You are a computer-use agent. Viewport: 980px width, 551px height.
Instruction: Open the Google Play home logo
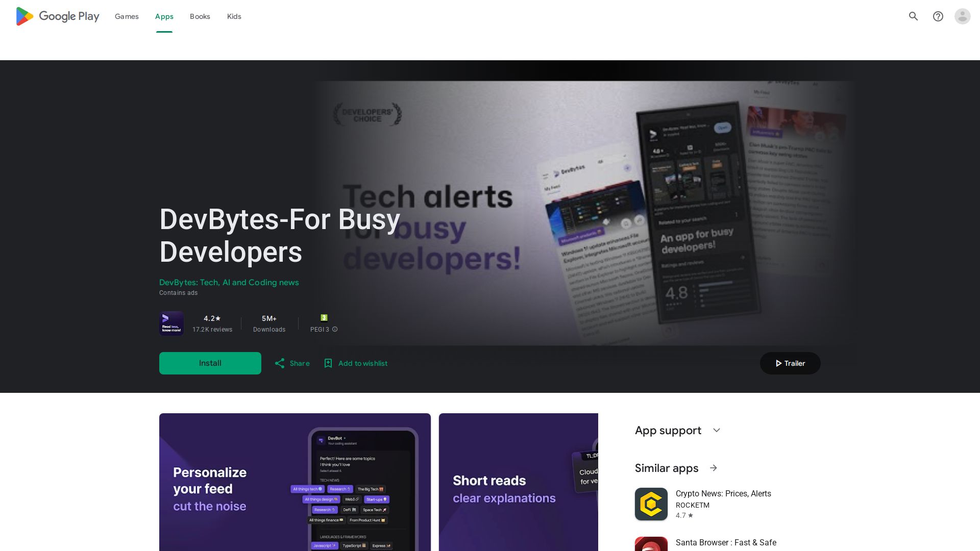coord(57,16)
